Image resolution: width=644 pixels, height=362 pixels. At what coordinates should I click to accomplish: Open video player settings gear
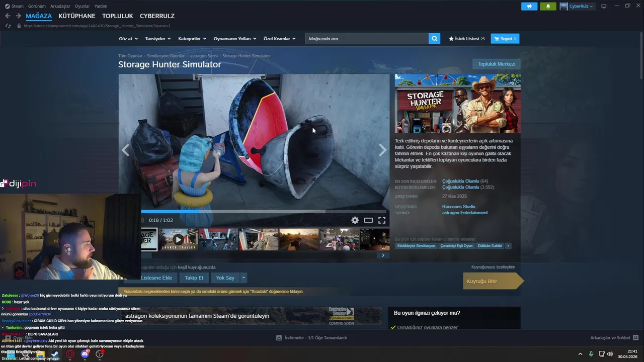click(355, 220)
